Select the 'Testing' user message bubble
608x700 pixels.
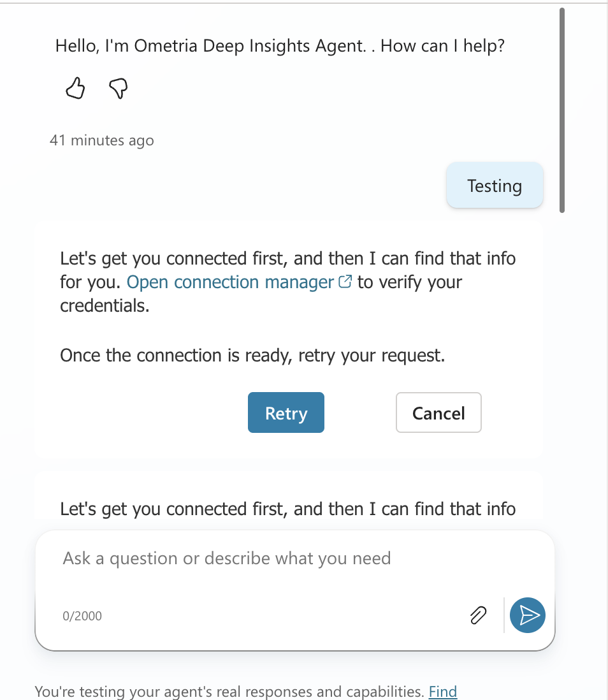coord(495,186)
